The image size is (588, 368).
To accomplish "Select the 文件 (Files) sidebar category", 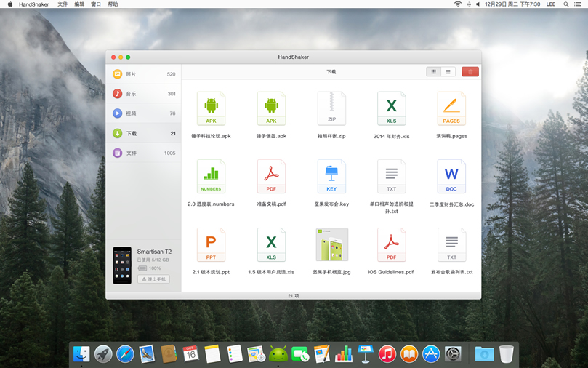I will [131, 153].
